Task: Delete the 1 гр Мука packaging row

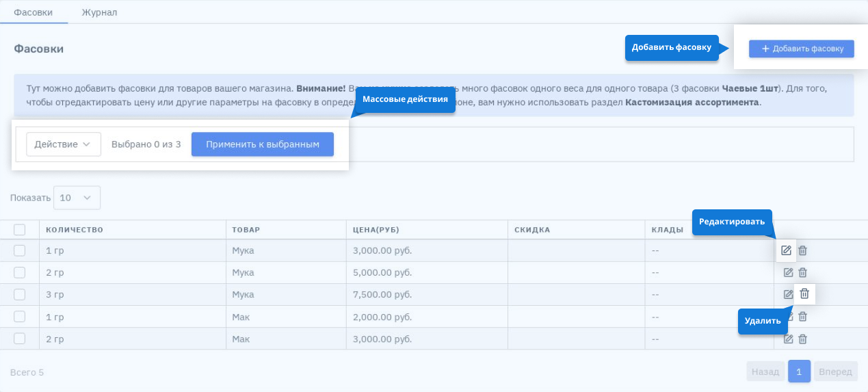Action: tap(803, 250)
